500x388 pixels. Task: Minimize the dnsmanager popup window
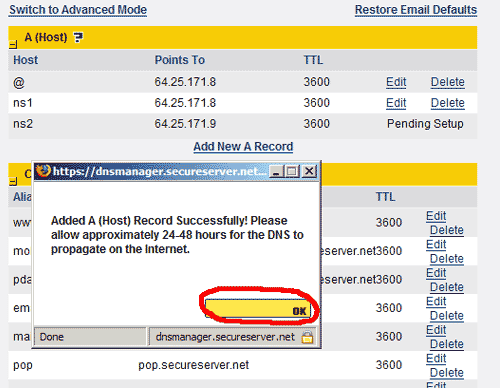(276, 171)
